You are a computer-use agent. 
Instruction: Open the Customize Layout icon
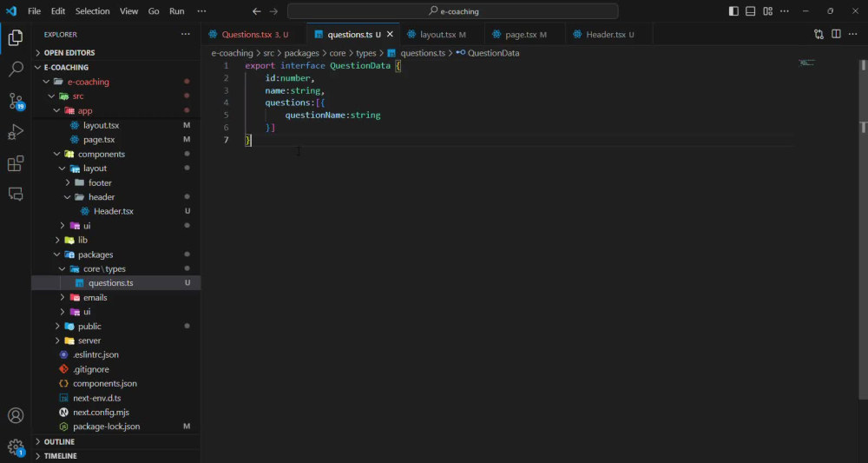pos(768,11)
